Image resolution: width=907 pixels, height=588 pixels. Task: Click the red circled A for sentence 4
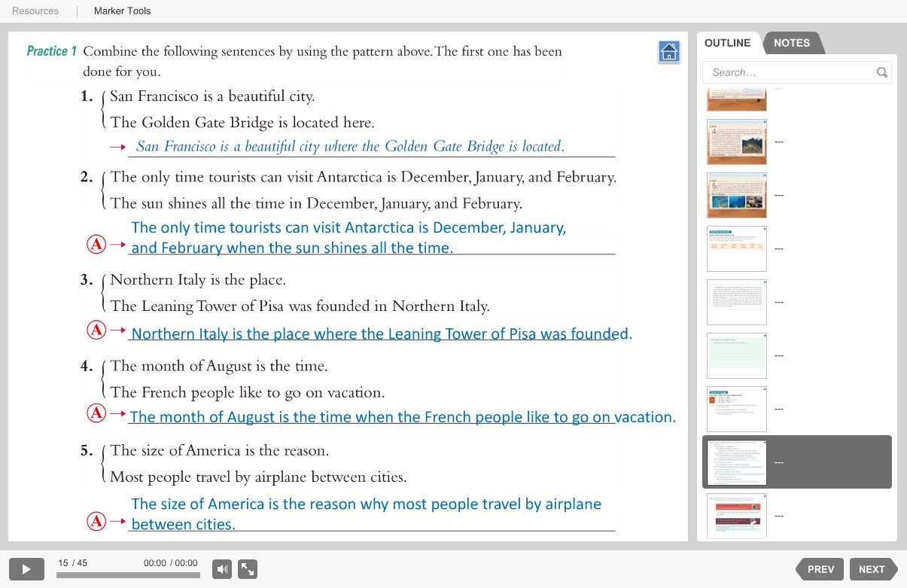coord(96,413)
